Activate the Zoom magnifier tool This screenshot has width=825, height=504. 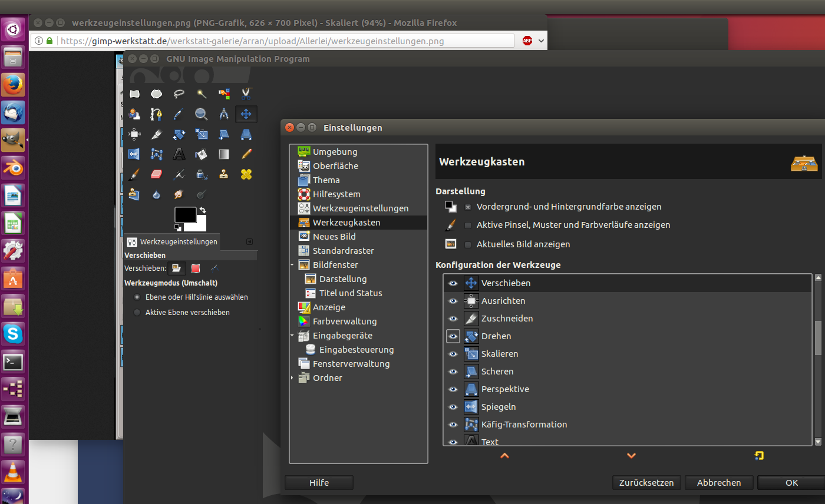(x=202, y=114)
